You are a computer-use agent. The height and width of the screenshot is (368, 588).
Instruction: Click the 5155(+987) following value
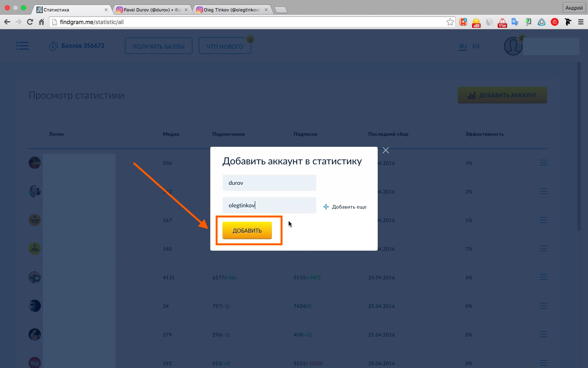click(307, 278)
